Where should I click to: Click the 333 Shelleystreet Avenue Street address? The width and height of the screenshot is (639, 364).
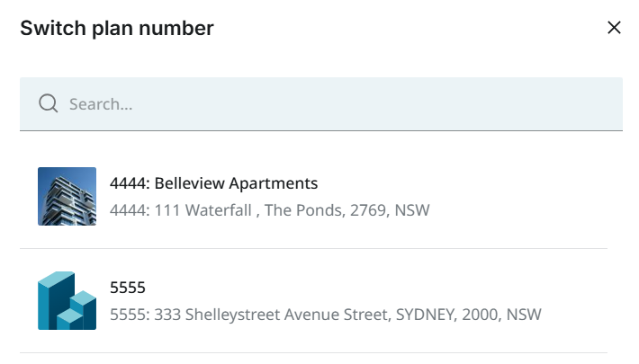(325, 315)
